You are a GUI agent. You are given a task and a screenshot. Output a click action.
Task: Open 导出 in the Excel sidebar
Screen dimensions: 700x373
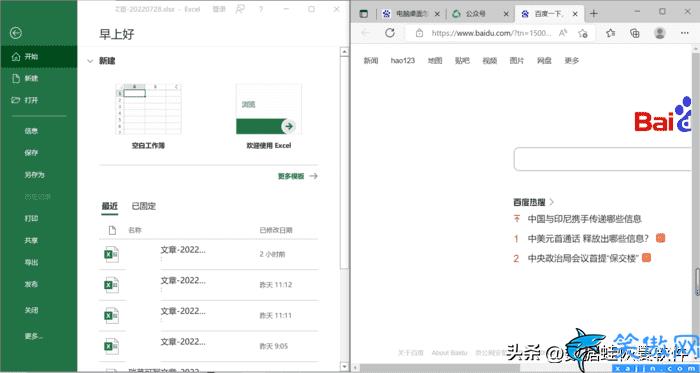coord(31,263)
